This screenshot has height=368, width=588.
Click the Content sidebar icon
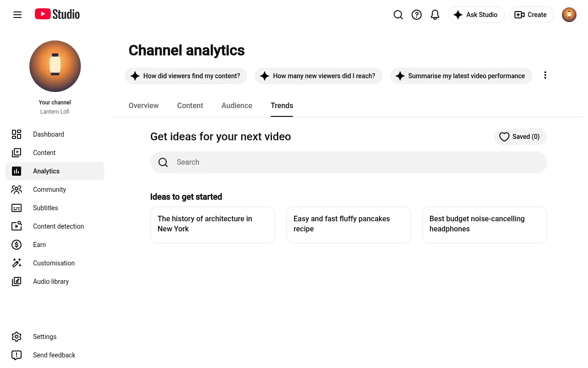click(x=17, y=153)
